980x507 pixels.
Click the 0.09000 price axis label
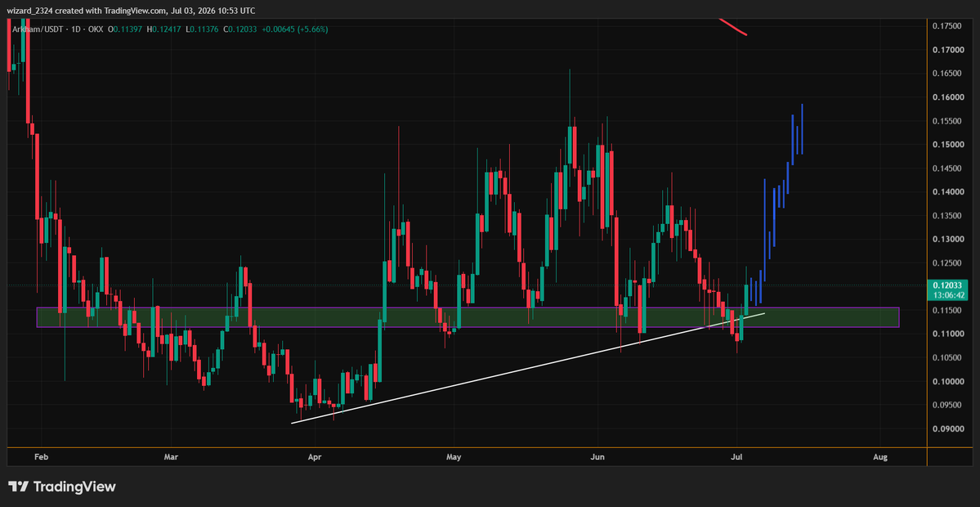click(946, 428)
